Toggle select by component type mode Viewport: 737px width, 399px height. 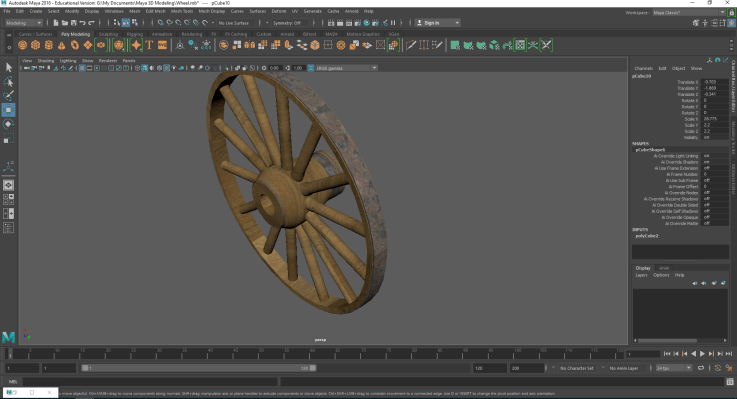(x=135, y=23)
